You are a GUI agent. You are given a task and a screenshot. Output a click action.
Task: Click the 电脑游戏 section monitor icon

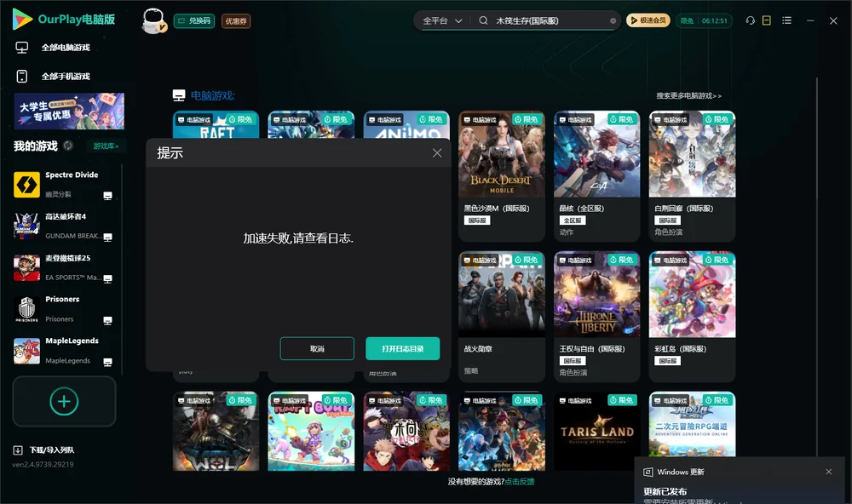pos(179,95)
